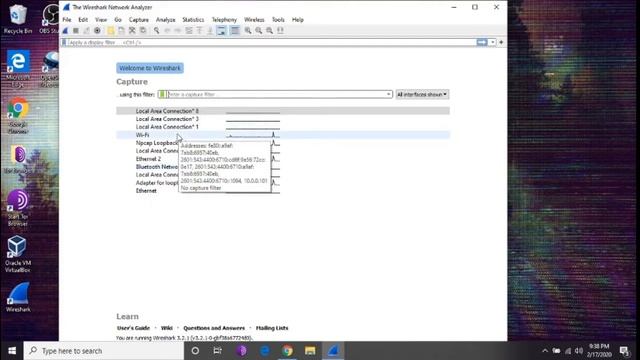Open the Help menu
Screen dimensions: 640x360
[298, 20]
